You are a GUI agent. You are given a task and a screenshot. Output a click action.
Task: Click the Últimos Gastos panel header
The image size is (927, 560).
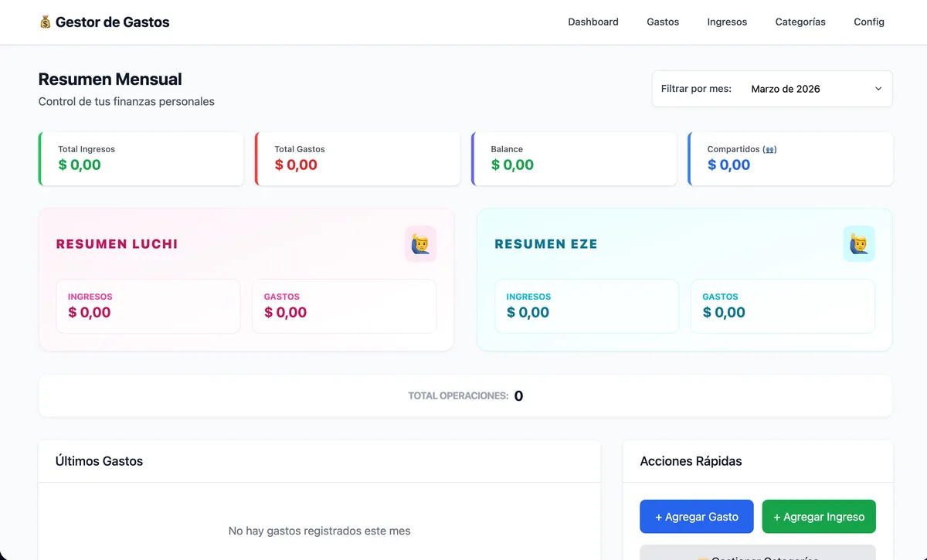point(99,460)
